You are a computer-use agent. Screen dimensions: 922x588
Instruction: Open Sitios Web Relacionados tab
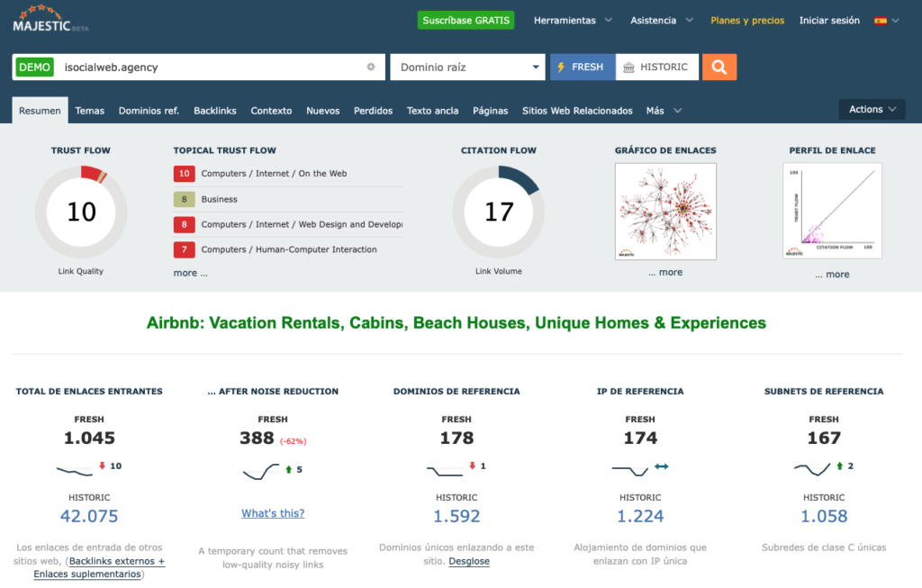pos(577,111)
